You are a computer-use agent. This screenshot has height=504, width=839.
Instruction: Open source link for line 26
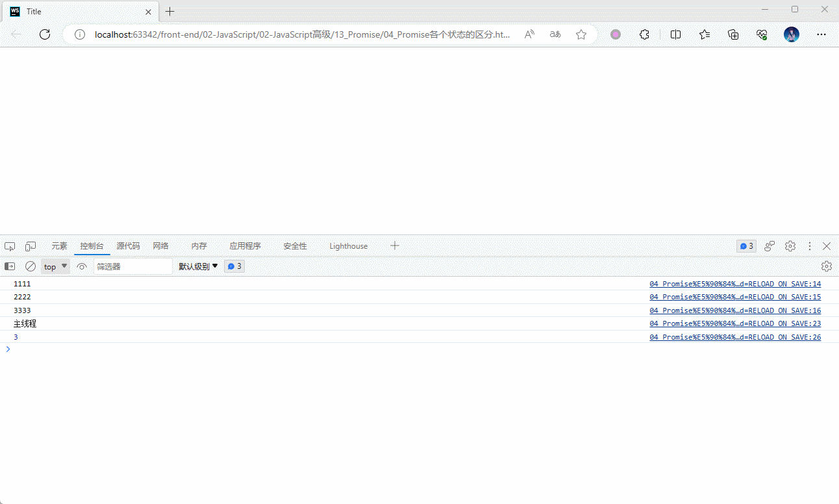click(x=735, y=337)
